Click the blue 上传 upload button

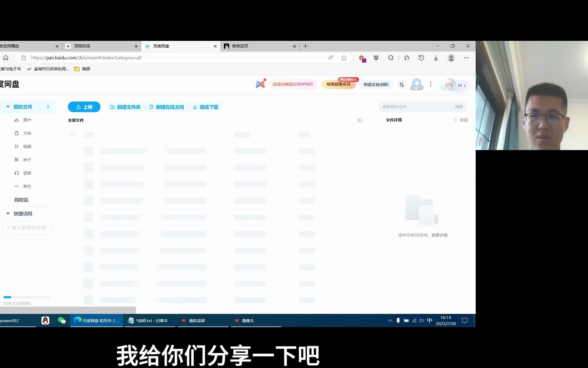(84, 107)
